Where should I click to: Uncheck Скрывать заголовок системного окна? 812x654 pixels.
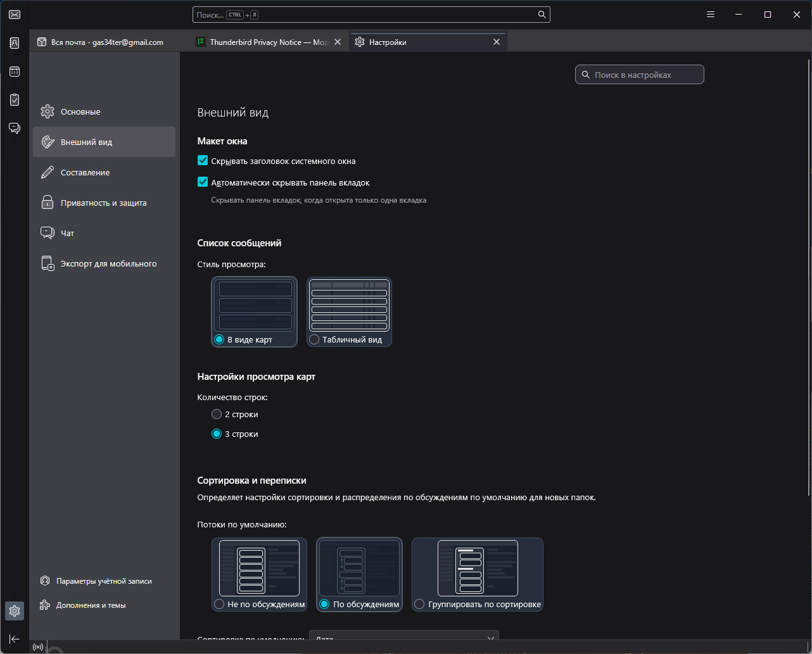point(203,161)
